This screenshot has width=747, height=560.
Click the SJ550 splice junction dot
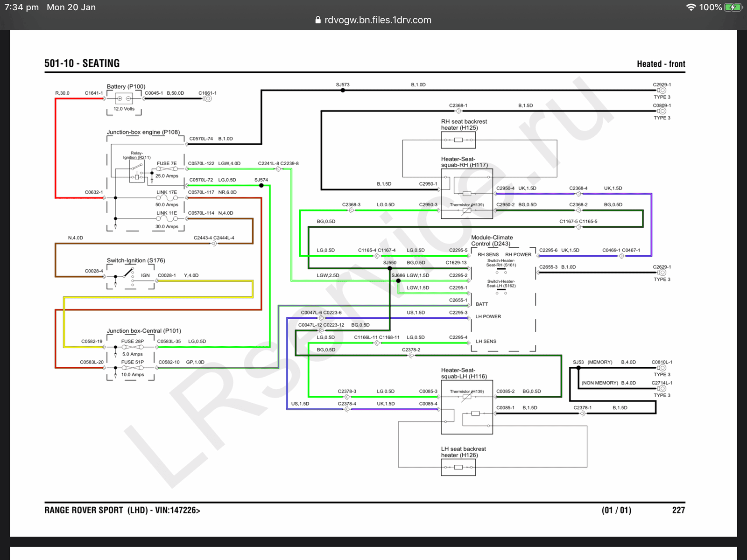coord(390,268)
